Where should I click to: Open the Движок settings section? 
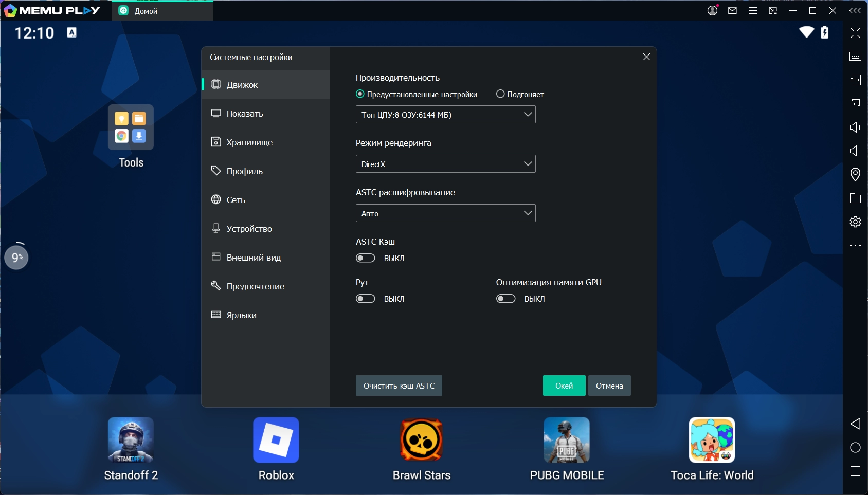[x=266, y=85]
